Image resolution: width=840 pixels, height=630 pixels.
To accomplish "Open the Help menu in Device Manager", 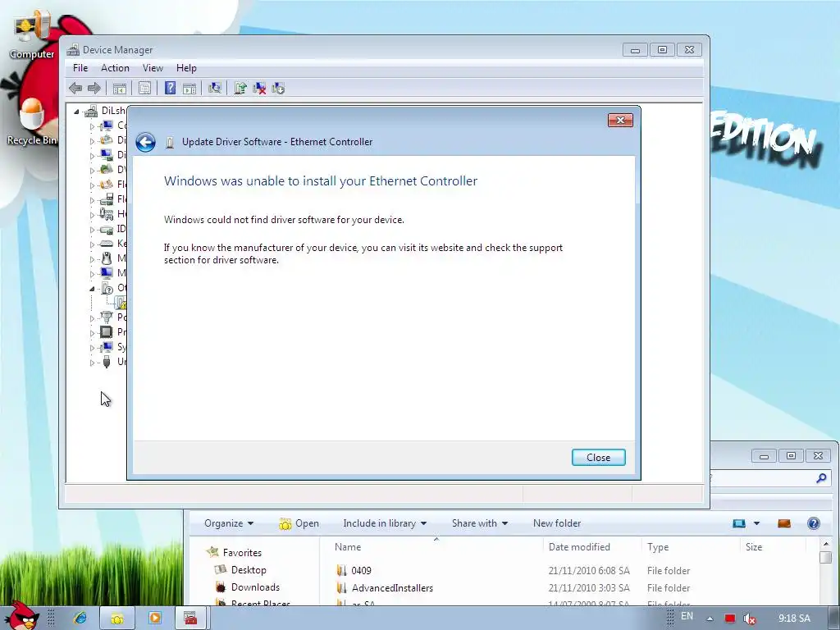I will (x=186, y=68).
